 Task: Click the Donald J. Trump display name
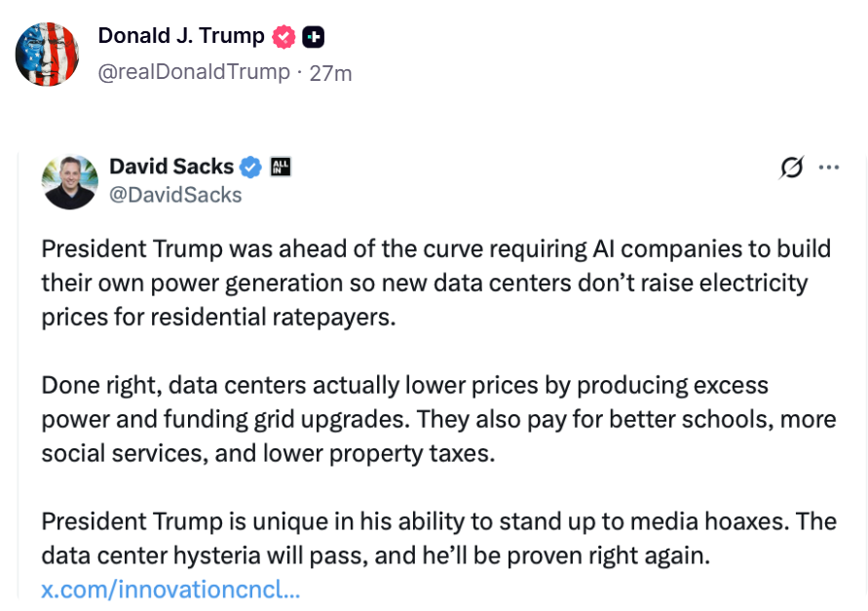181,36
